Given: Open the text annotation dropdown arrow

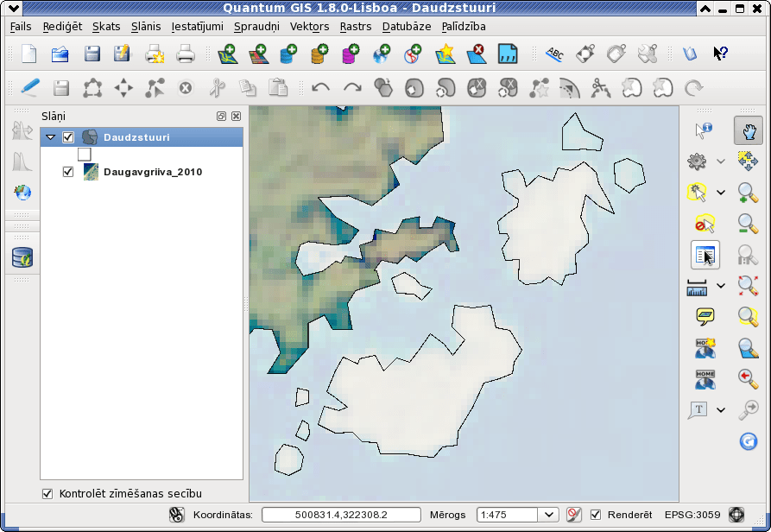Looking at the screenshot, I should (720, 409).
